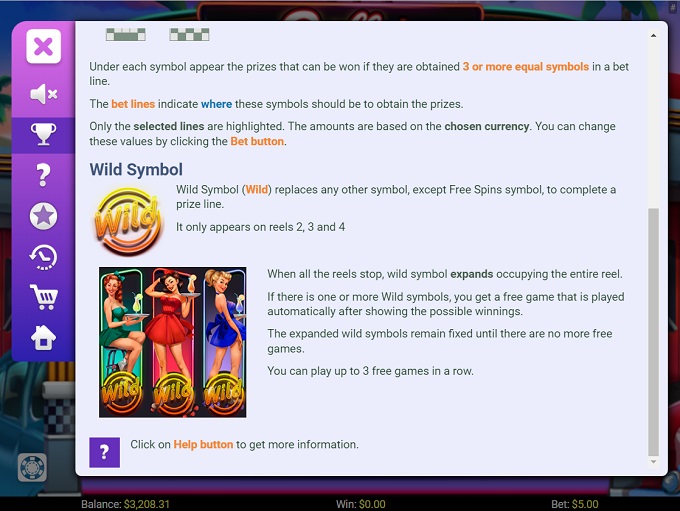Open the trophy paytable section

click(x=43, y=134)
